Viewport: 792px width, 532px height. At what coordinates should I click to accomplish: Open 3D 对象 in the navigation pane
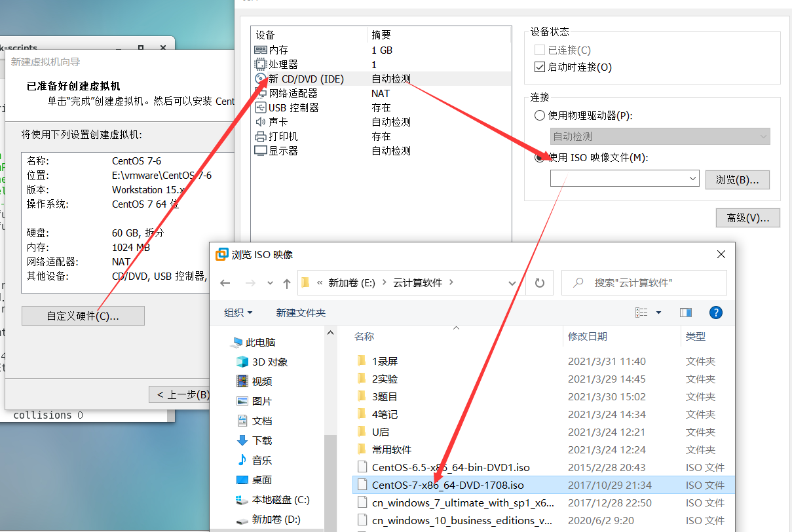click(262, 362)
